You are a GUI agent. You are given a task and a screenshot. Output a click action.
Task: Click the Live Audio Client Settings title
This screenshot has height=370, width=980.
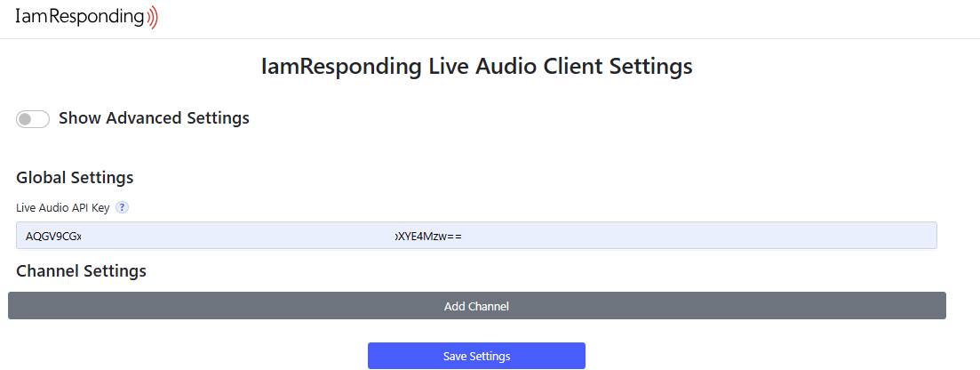click(477, 67)
